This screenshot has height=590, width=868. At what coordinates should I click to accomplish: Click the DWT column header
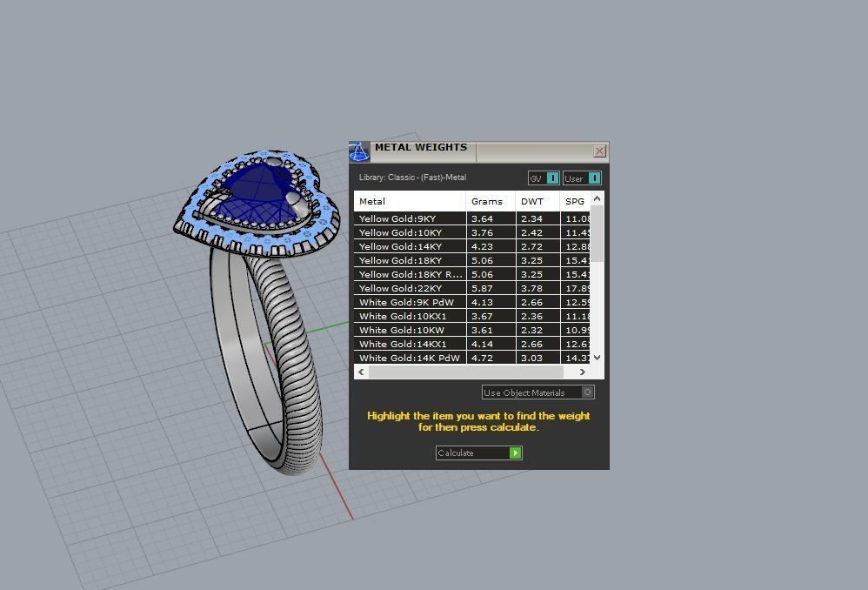coord(537,201)
